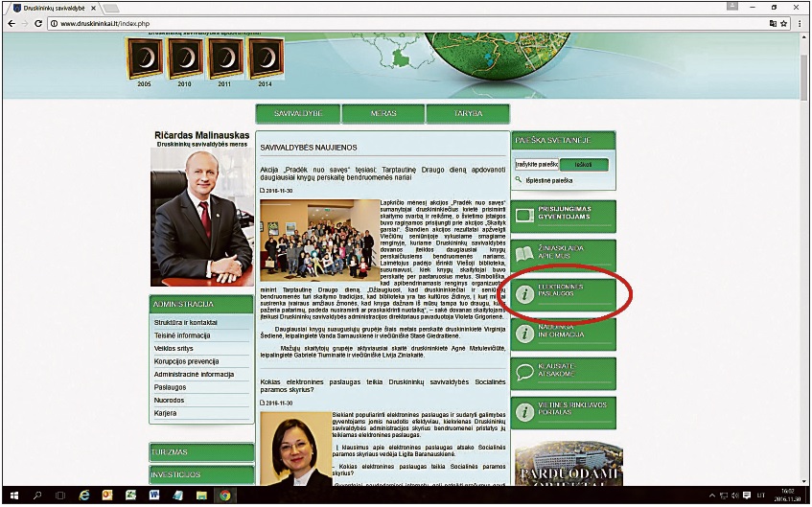812x507 pixels.
Task: Open the 2005 award plaque image
Action: pyautogui.click(x=144, y=58)
